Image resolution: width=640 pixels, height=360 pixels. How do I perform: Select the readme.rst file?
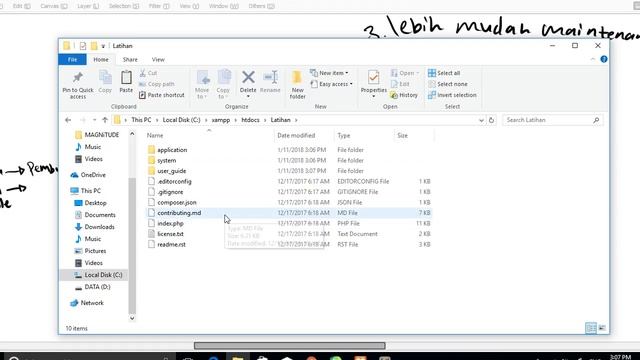(x=171, y=244)
